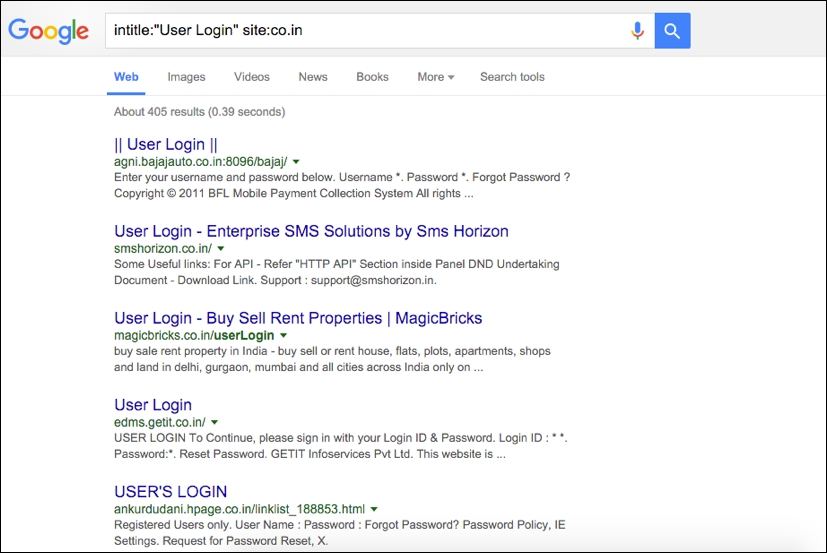Screen dimensions: 827x553
Task: Open MagicBricks User Login result
Action: [298, 318]
